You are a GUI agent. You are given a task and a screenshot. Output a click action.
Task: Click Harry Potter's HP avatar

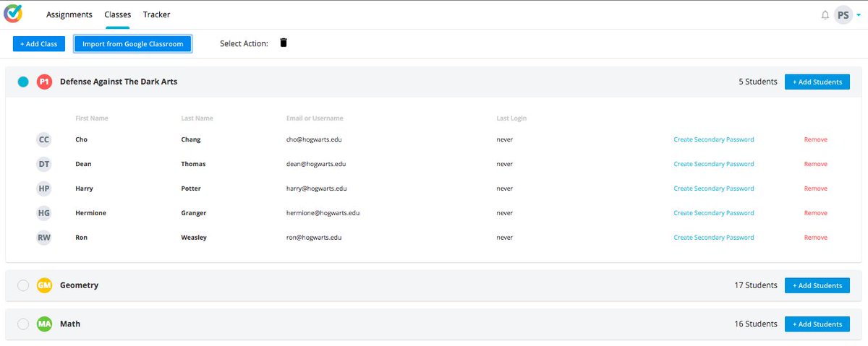(x=44, y=189)
